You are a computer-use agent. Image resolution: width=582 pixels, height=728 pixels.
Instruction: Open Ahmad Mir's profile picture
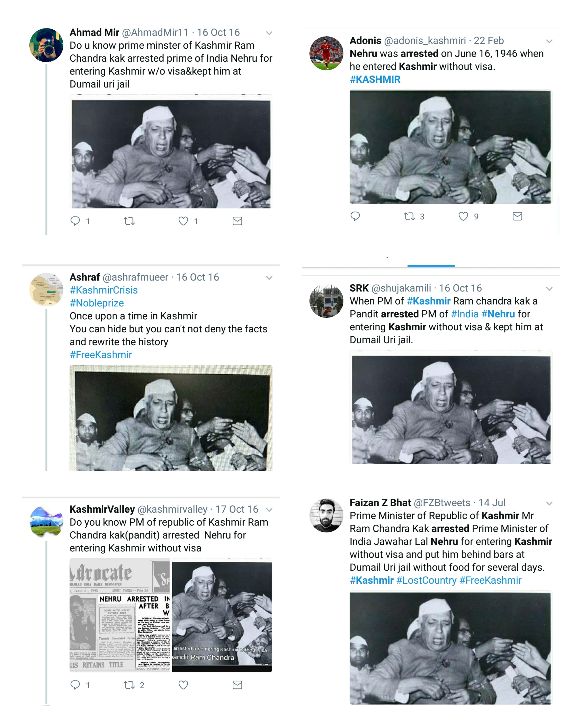coord(46,45)
